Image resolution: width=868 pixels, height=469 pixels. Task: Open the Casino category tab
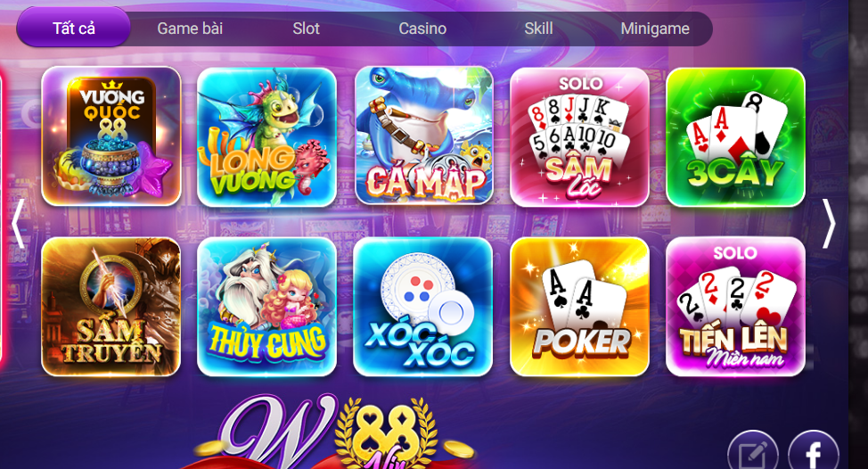[x=422, y=29]
